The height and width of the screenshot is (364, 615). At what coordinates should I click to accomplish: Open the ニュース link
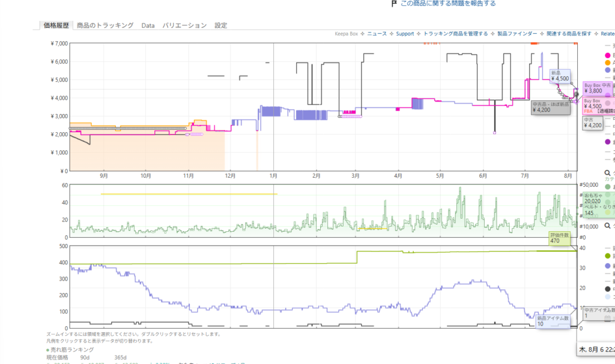377,34
